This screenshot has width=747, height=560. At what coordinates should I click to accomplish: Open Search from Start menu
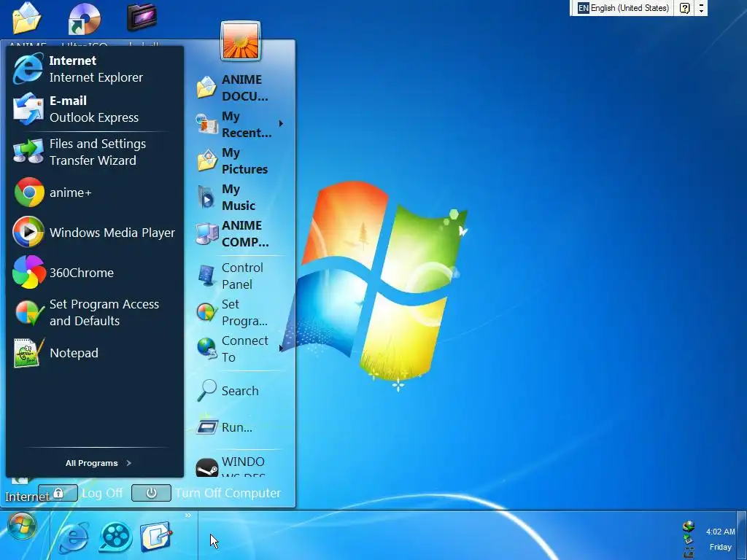coord(239,391)
